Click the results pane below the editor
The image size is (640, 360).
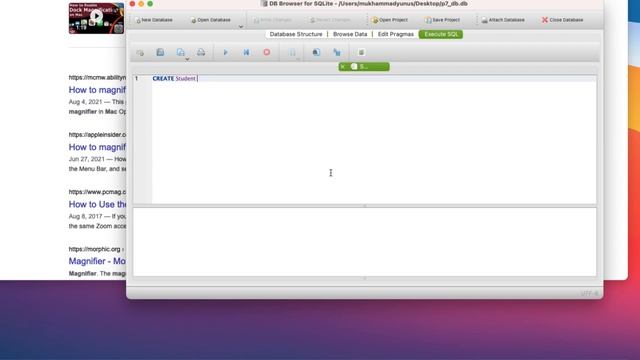[x=364, y=242]
